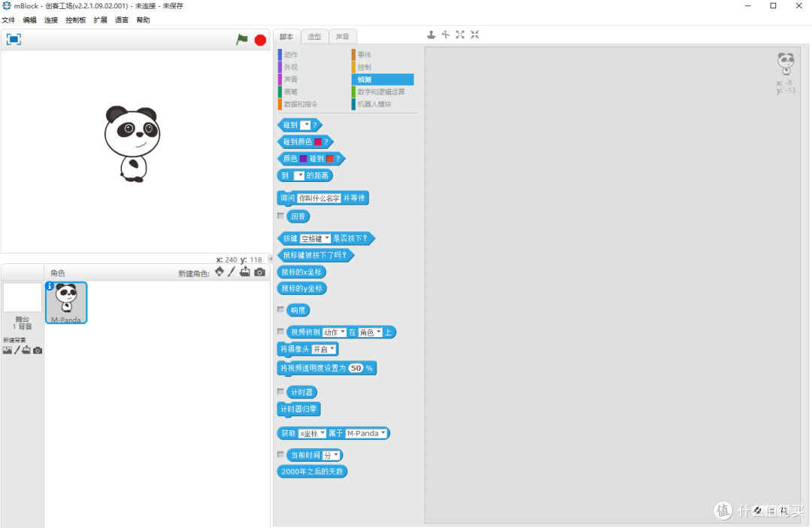Image resolution: width=812 pixels, height=528 pixels.
Task: Open dropdown in 到…的距离 block
Action: click(x=298, y=176)
